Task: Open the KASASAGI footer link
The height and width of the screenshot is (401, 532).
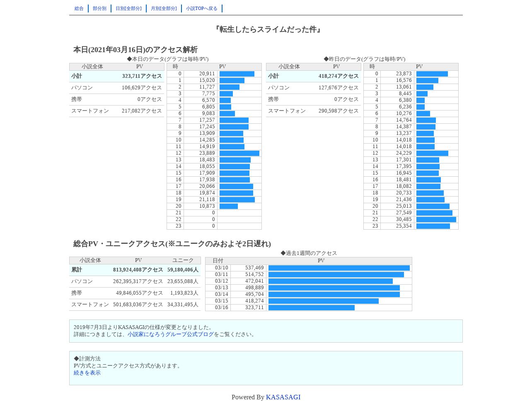Action: pos(283,397)
